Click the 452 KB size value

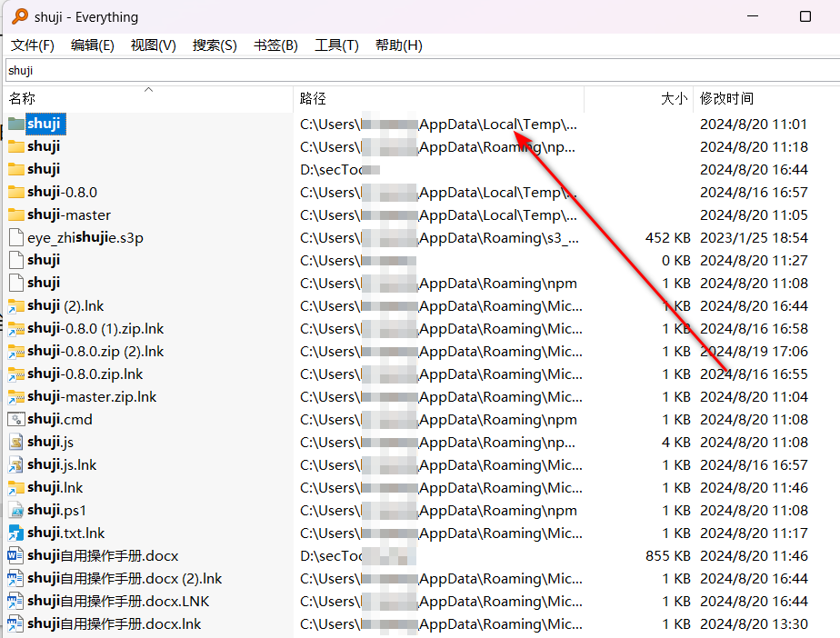point(667,237)
